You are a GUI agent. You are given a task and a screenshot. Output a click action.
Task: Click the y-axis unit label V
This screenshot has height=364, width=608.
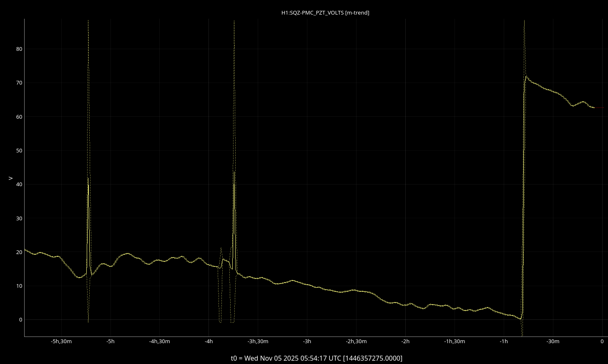(11, 178)
